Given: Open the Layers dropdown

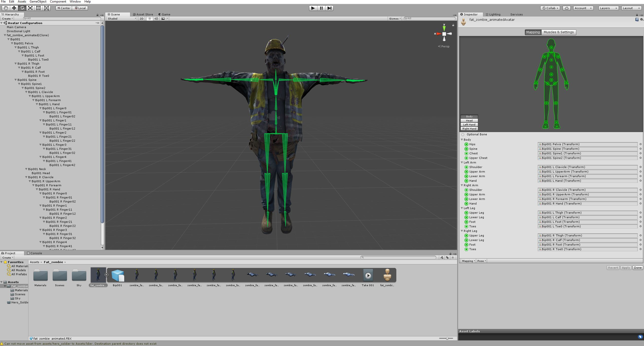Looking at the screenshot, I should tap(608, 8).
